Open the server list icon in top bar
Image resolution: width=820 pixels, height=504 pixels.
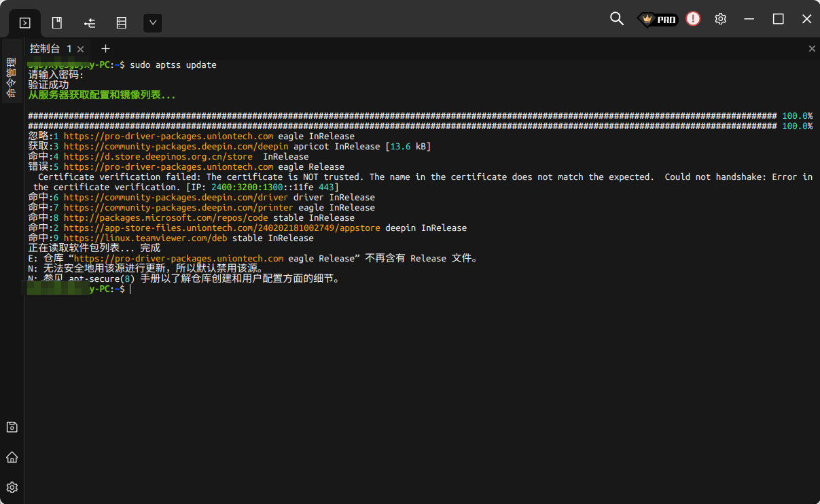[x=122, y=23]
